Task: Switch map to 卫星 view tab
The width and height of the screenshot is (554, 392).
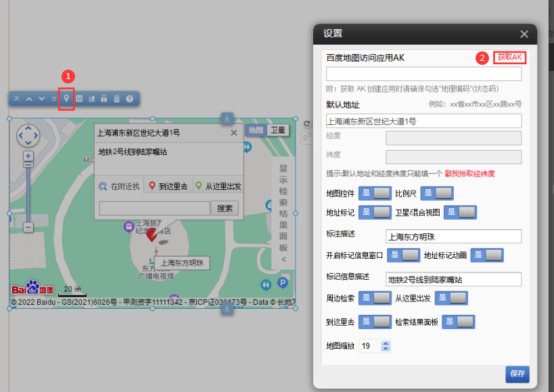Action: pos(278,130)
